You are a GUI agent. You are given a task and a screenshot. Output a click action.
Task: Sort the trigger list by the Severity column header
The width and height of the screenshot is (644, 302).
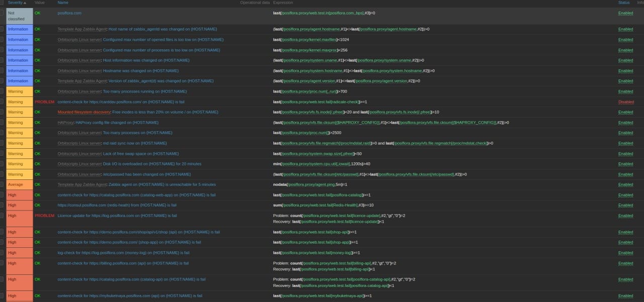click(x=17, y=3)
